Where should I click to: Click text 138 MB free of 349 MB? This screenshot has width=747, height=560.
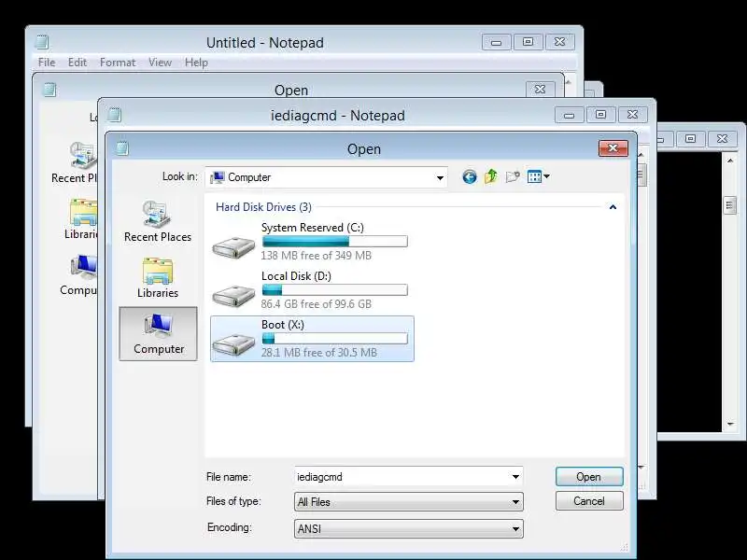[316, 256]
